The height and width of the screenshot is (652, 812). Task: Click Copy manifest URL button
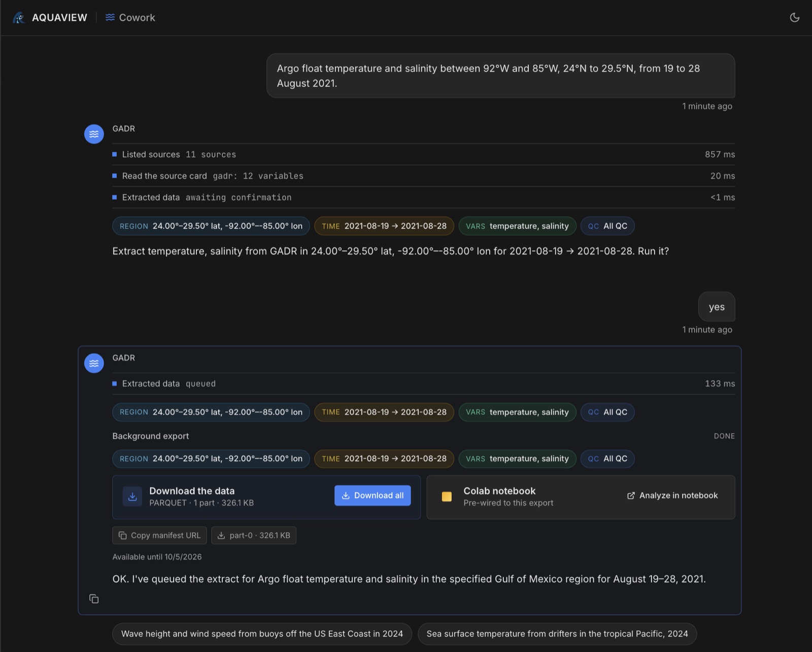tap(159, 535)
